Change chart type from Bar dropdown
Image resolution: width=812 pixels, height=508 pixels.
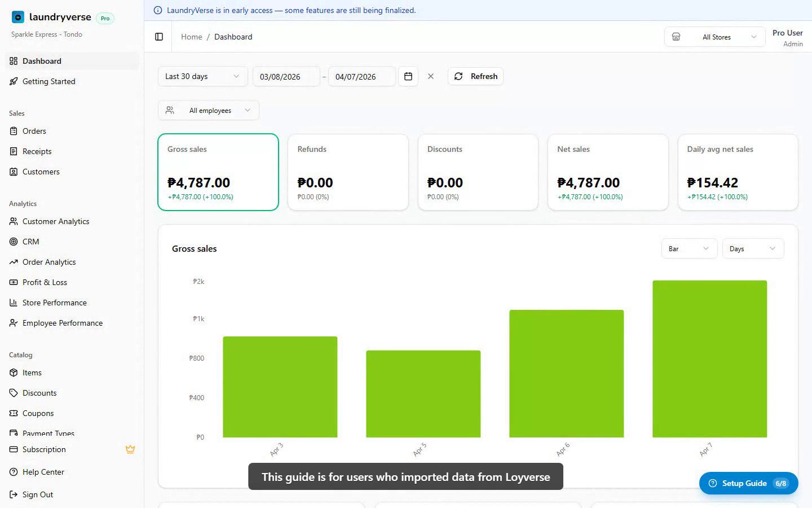(689, 248)
